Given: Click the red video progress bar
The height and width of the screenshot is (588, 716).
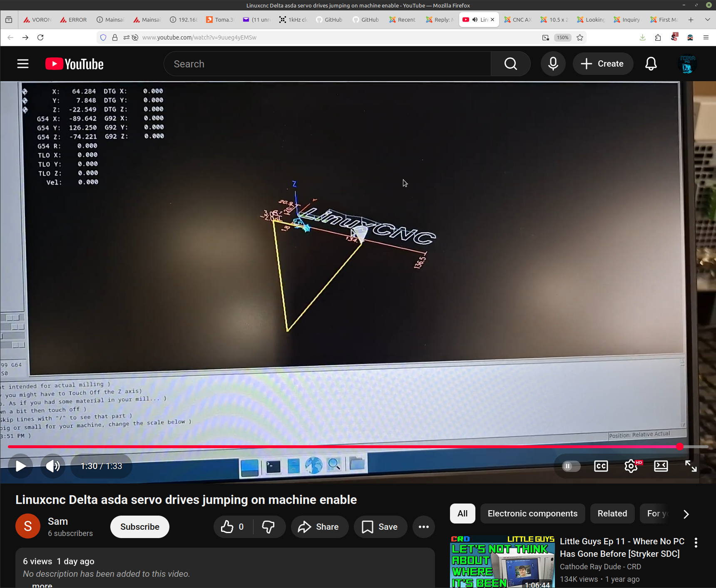Looking at the screenshot, I should click(333, 447).
